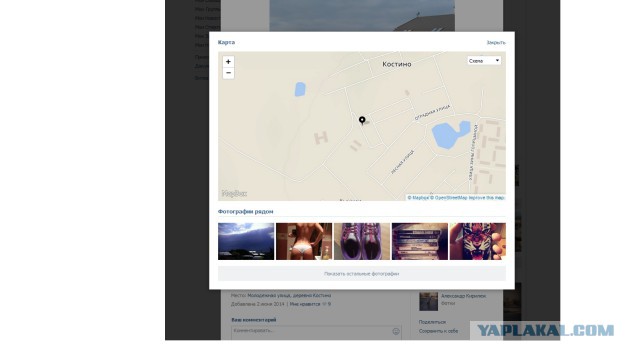The width and height of the screenshot is (640, 360).
Task: Open the dark cloudy sky nearby photo
Action: (246, 241)
